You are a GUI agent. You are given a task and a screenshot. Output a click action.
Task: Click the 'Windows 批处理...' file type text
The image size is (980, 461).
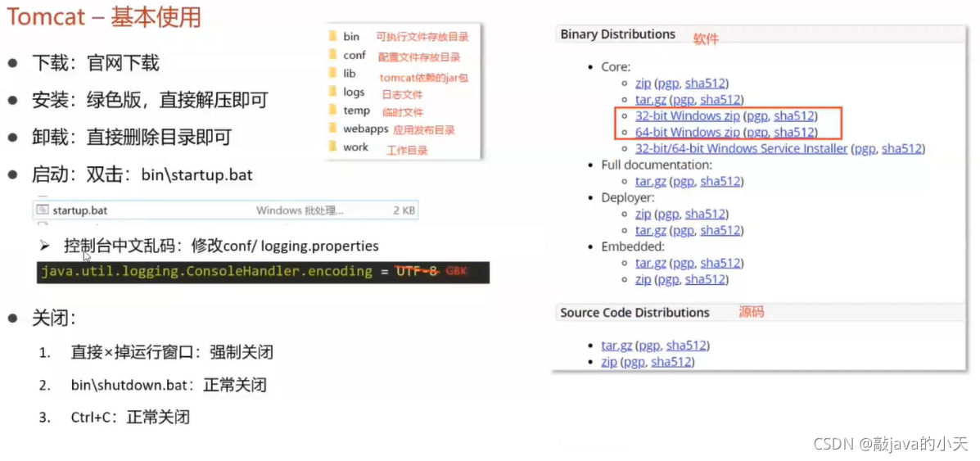click(x=300, y=210)
